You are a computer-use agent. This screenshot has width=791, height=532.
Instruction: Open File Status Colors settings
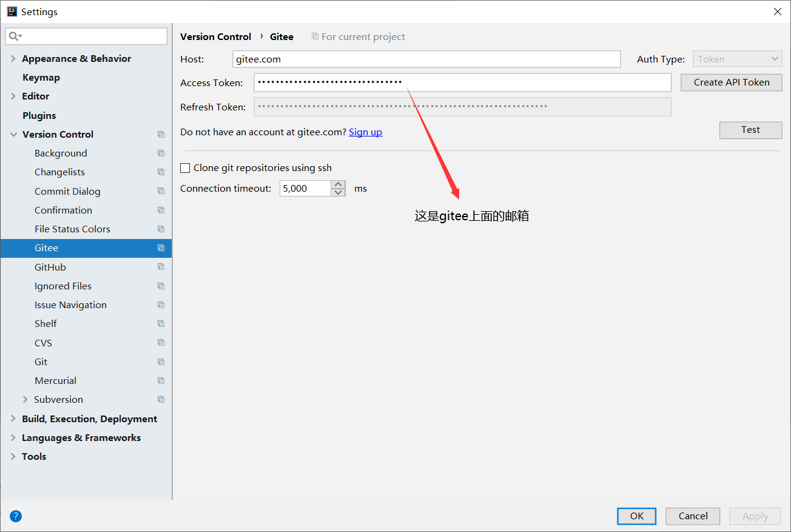pos(72,229)
